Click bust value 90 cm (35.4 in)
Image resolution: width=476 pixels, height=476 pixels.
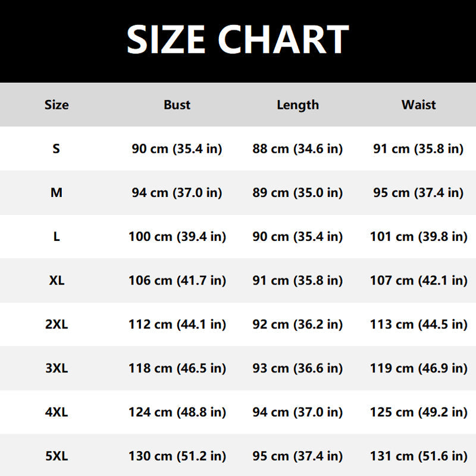(177, 148)
